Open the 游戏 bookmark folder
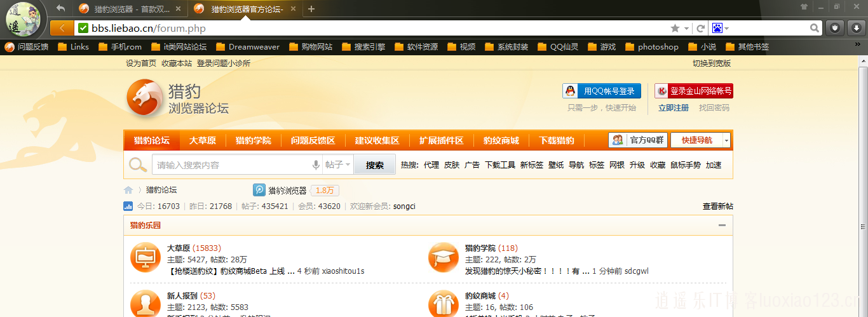This screenshot has height=317, width=868. pyautogui.click(x=602, y=46)
